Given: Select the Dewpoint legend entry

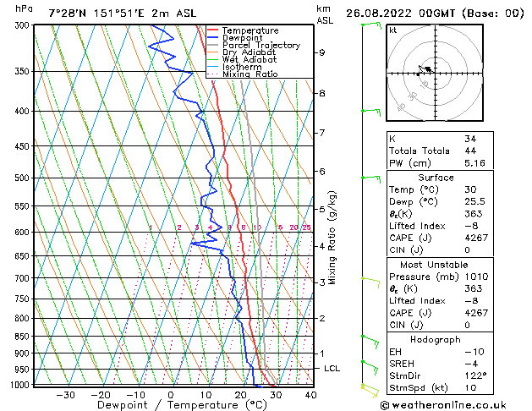Looking at the screenshot, I should (242, 38).
